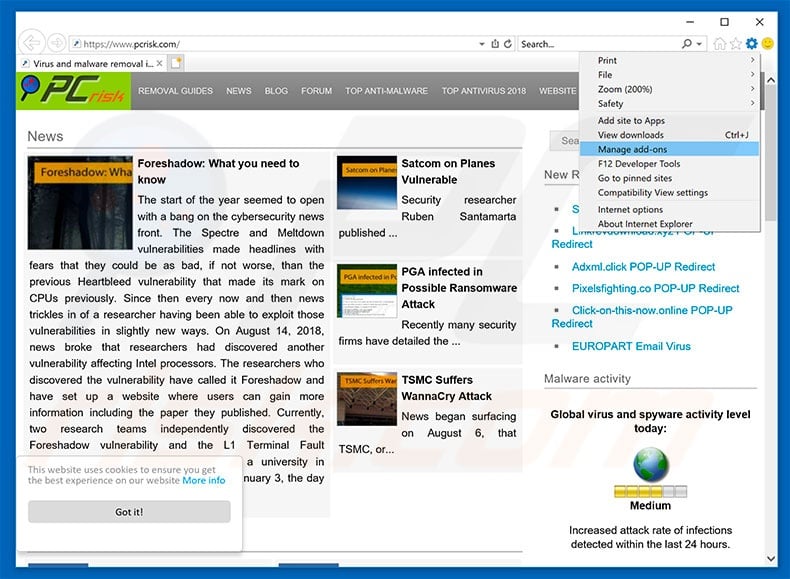The height and width of the screenshot is (579, 790).
Task: Expand the Safety submenu
Action: [753, 103]
